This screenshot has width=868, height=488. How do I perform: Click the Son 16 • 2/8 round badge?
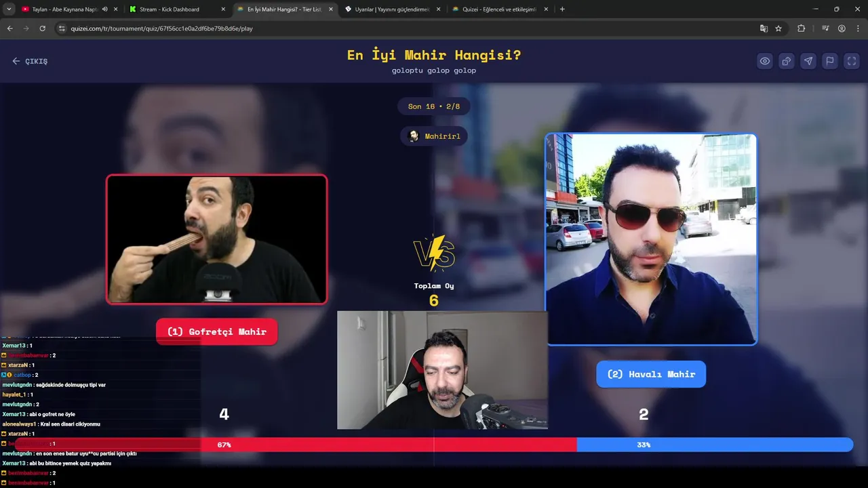[434, 106]
